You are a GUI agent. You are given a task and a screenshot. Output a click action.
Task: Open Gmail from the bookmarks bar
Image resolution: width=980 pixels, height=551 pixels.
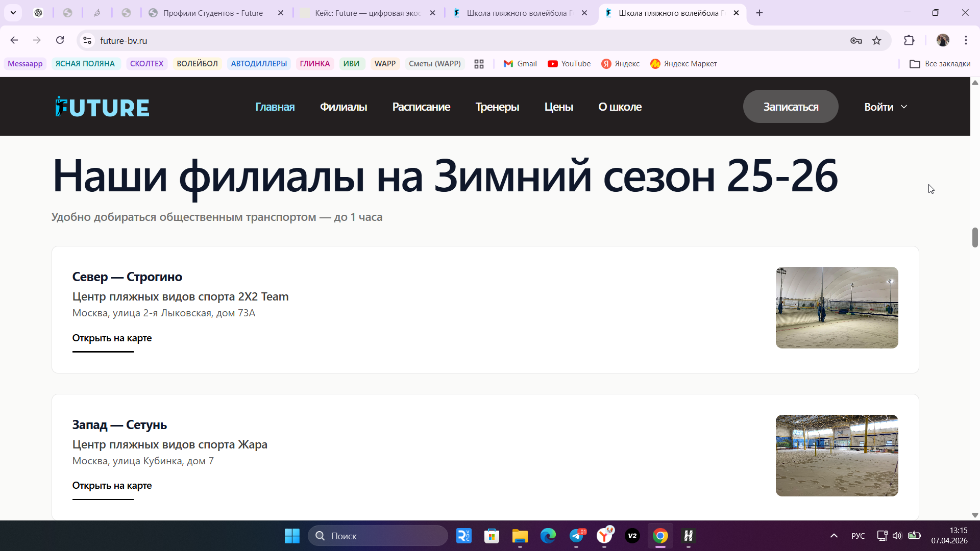[x=520, y=63]
